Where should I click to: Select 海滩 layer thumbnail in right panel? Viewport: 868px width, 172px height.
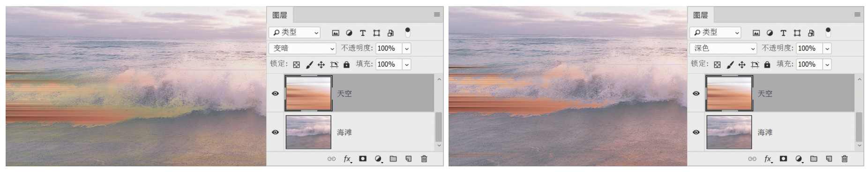point(729,132)
